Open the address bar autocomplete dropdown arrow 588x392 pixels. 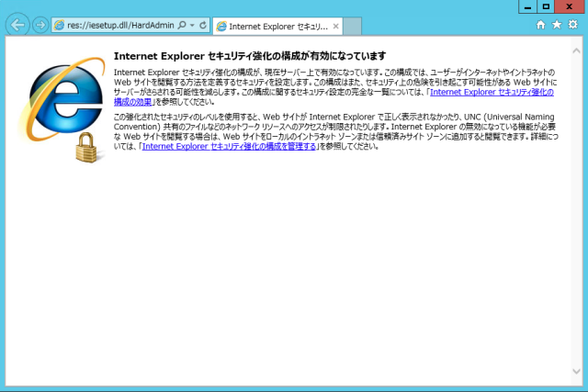click(192, 25)
